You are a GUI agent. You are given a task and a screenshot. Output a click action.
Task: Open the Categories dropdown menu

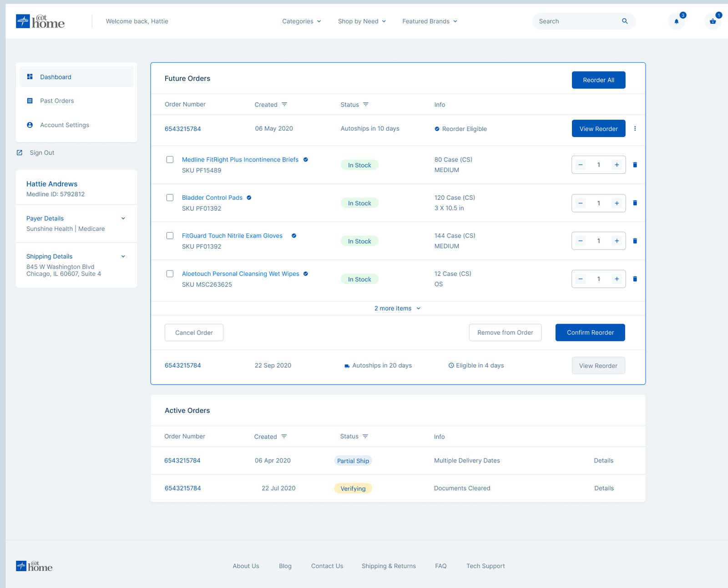pos(302,21)
